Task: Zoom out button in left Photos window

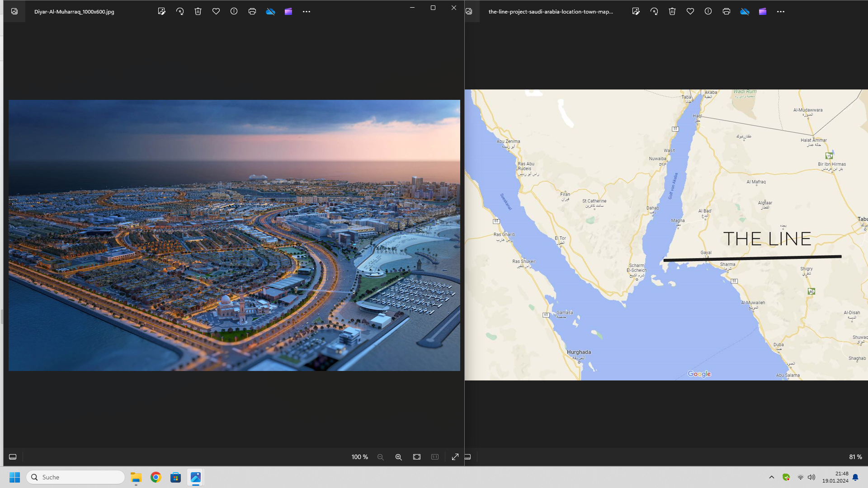Action: click(381, 457)
